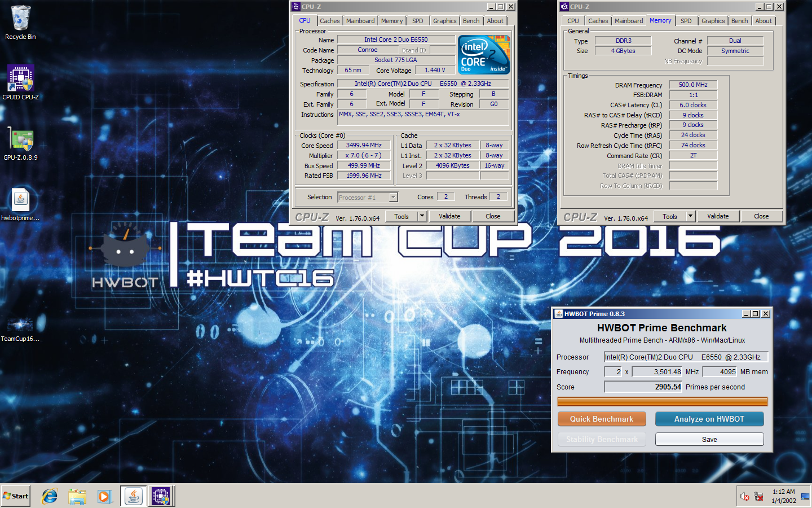Open Graphics tab in right CPU-Z window
Viewport: 812px width, 508px height.
(x=713, y=21)
